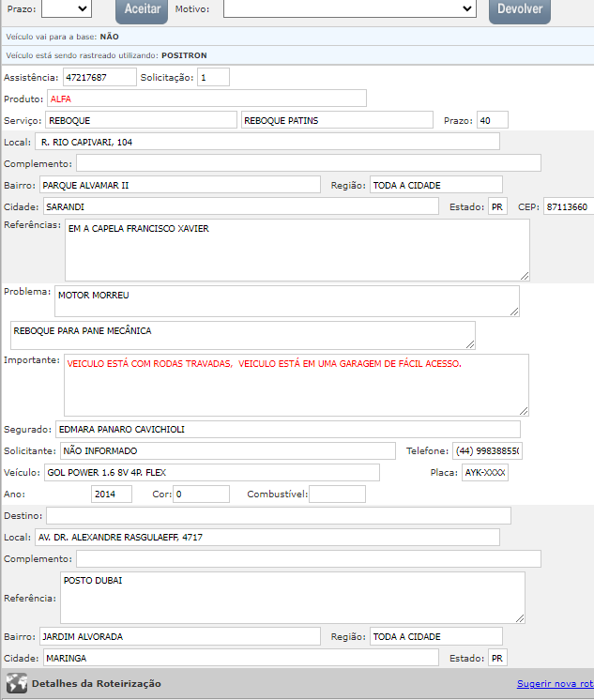The image size is (594, 700).
Task: Click the routing details globe icon
Action: click(16, 683)
